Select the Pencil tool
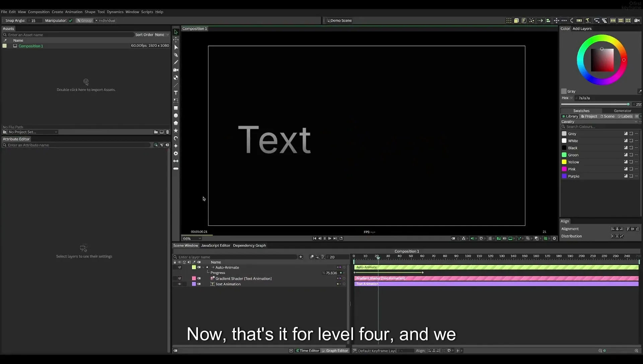Image resolution: width=643 pixels, height=364 pixels. tap(176, 62)
